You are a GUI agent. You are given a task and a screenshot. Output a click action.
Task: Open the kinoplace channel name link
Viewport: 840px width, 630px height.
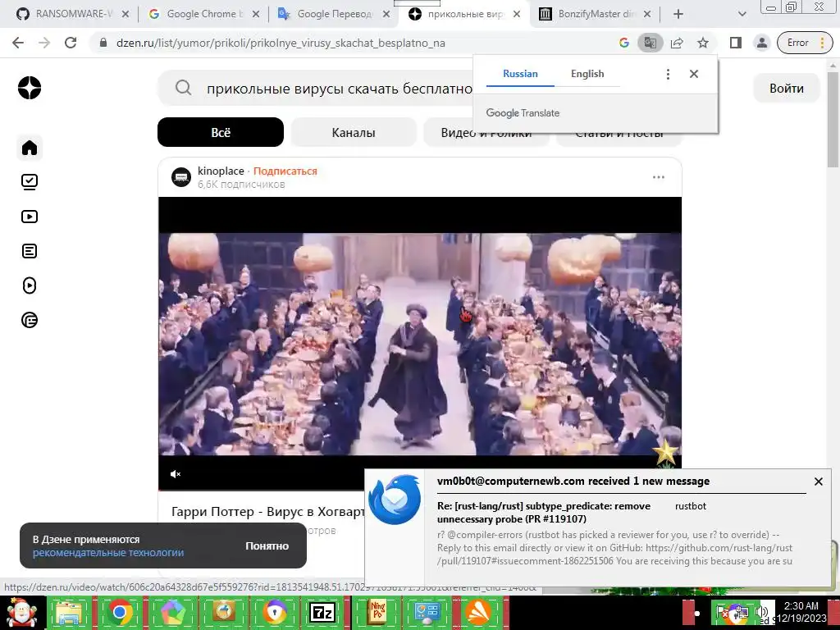click(221, 171)
